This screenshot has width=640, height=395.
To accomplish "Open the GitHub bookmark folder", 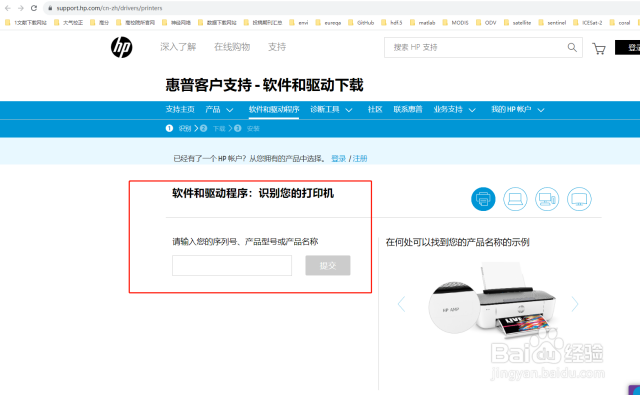I will [x=361, y=23].
